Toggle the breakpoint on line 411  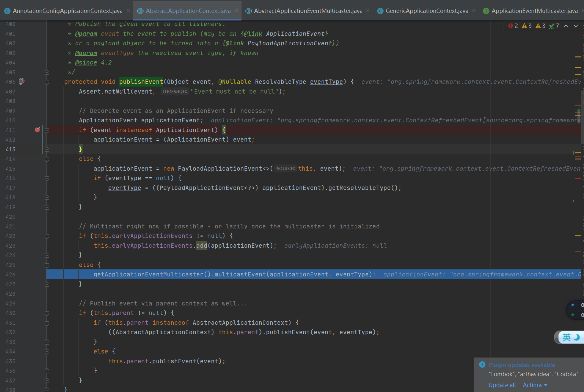(37, 130)
